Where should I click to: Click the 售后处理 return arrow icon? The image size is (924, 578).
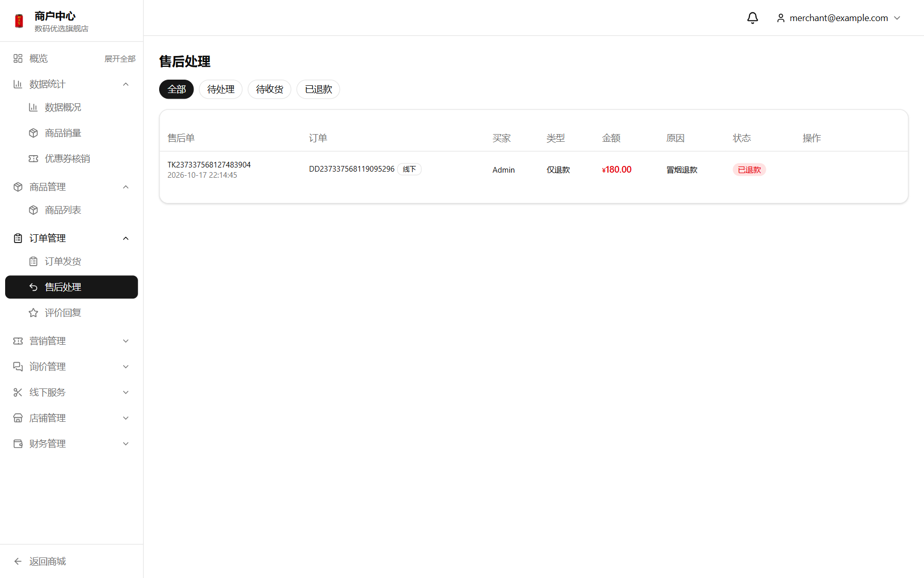click(x=33, y=287)
